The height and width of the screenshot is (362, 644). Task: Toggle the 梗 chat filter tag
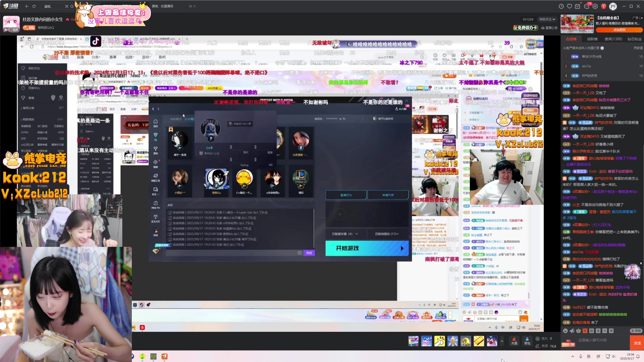pos(611,331)
